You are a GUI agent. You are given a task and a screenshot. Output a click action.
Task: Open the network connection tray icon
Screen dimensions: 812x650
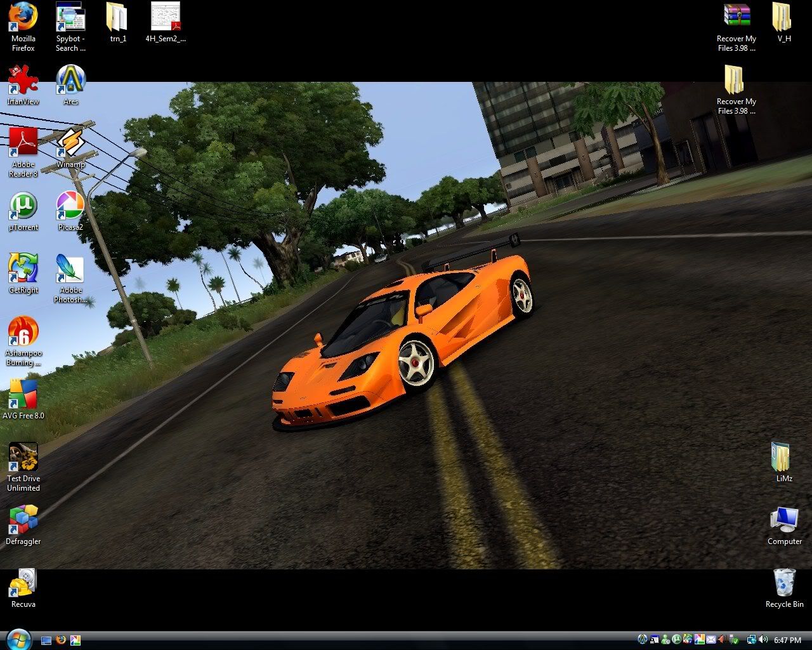tap(752, 639)
